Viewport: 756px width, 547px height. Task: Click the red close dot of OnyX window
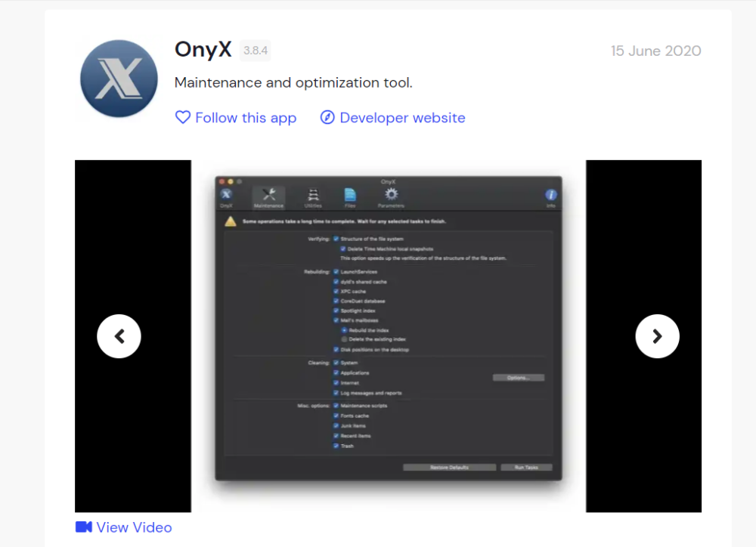222,181
